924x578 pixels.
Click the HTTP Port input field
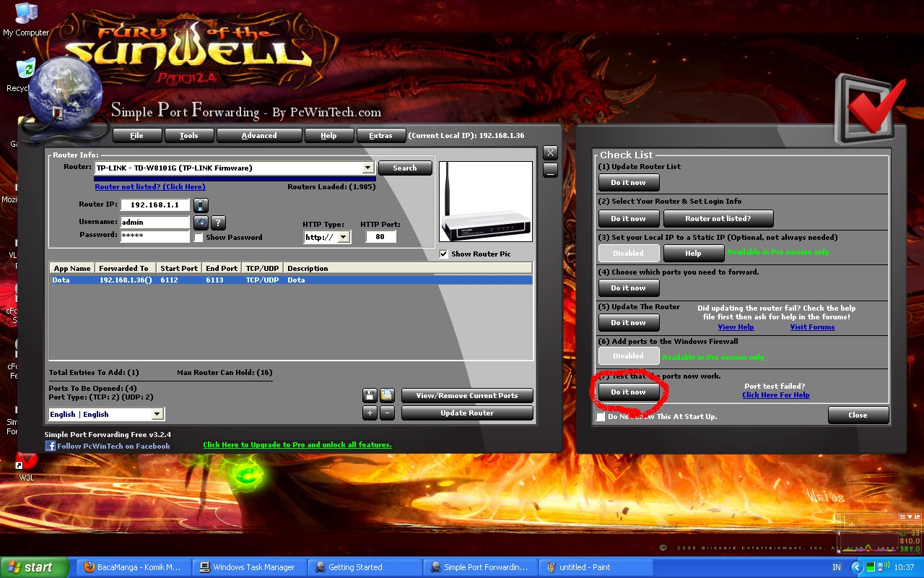tap(380, 236)
